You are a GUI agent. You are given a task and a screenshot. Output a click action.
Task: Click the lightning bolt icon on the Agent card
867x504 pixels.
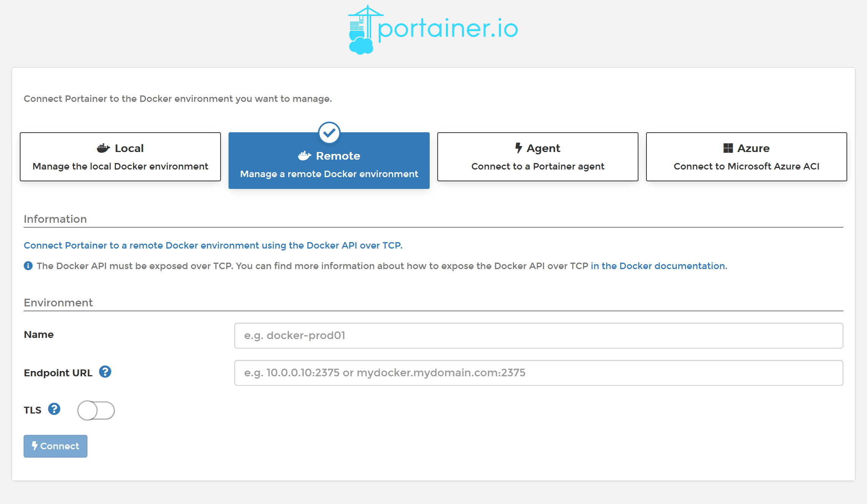[518, 148]
